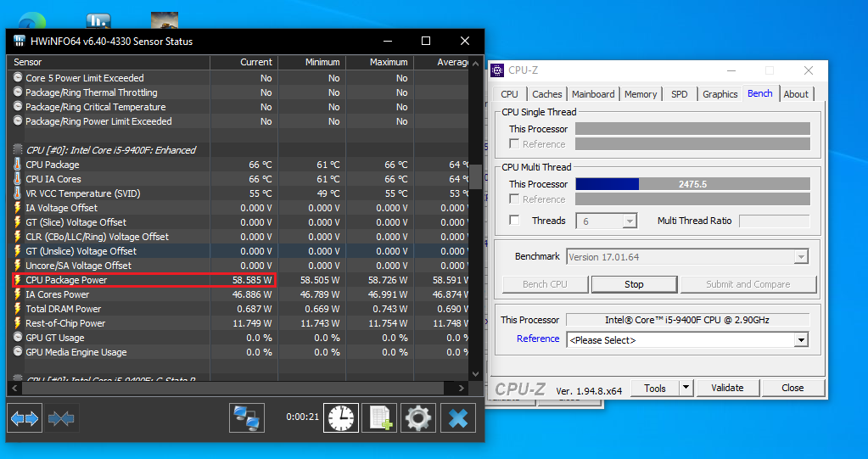Screen dimensions: 868x459
Task: Click the chip icon beside CPU [#0] Enhanced header
Action: tap(18, 149)
